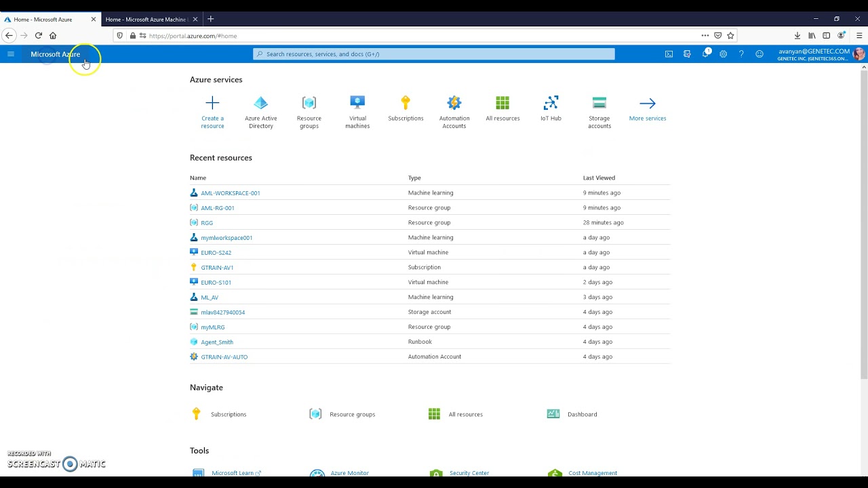The width and height of the screenshot is (868, 488).
Task: Open IoT Hub service icon
Action: point(551,103)
